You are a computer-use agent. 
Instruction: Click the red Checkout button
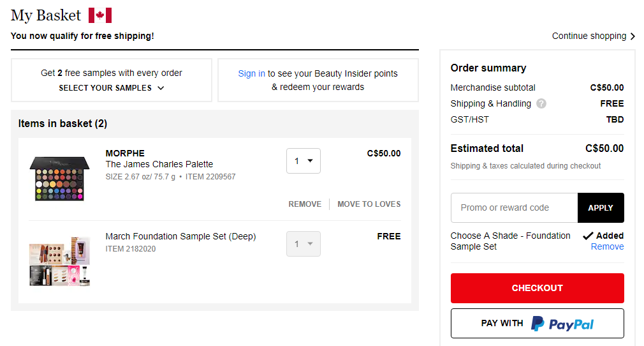click(x=537, y=288)
